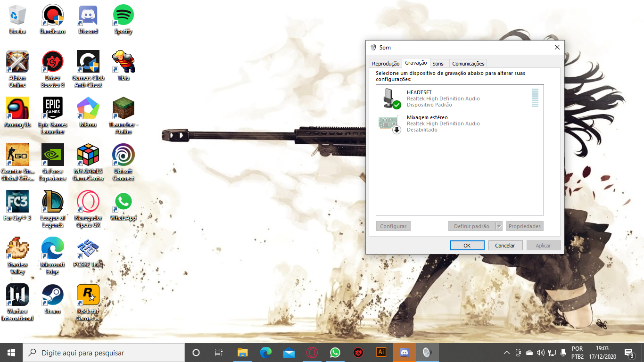This screenshot has width=644, height=362.
Task: Open the clock showing 19:03
Action: click(602, 353)
